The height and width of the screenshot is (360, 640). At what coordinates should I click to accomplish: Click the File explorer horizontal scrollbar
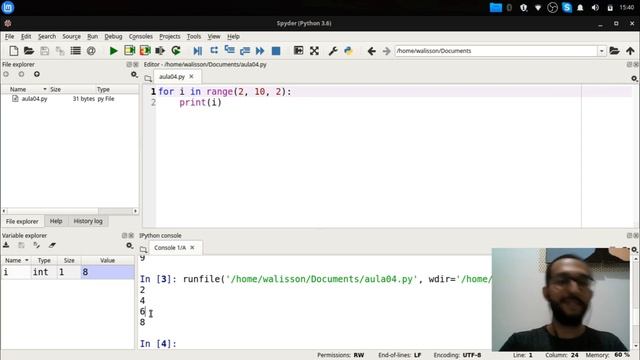pyautogui.click(x=70, y=211)
